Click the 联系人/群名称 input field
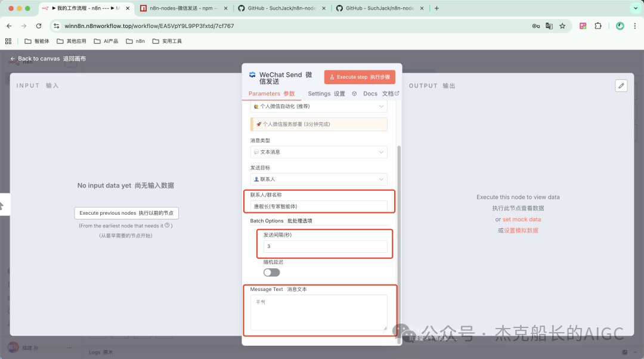Viewport: 644px width, 359px height. click(318, 206)
